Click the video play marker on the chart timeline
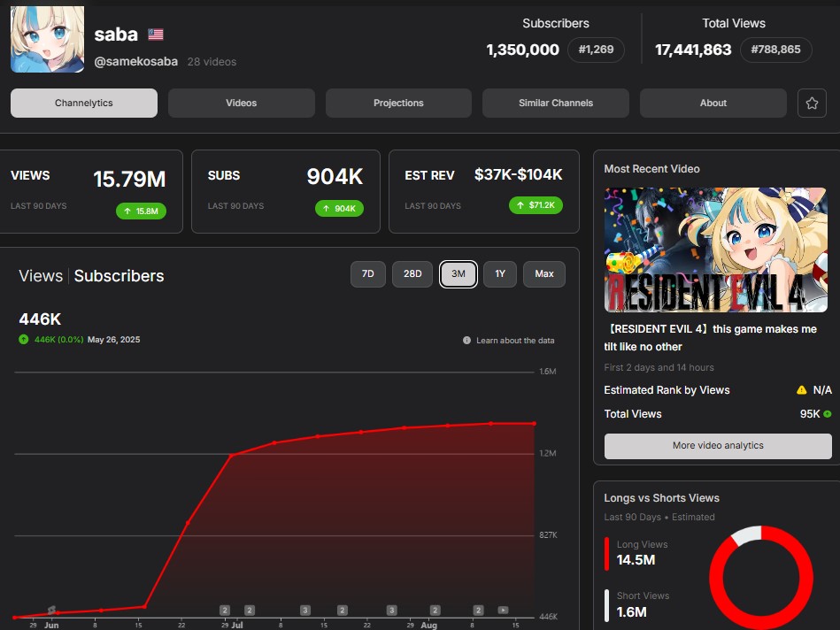840x630 pixels. [x=503, y=610]
